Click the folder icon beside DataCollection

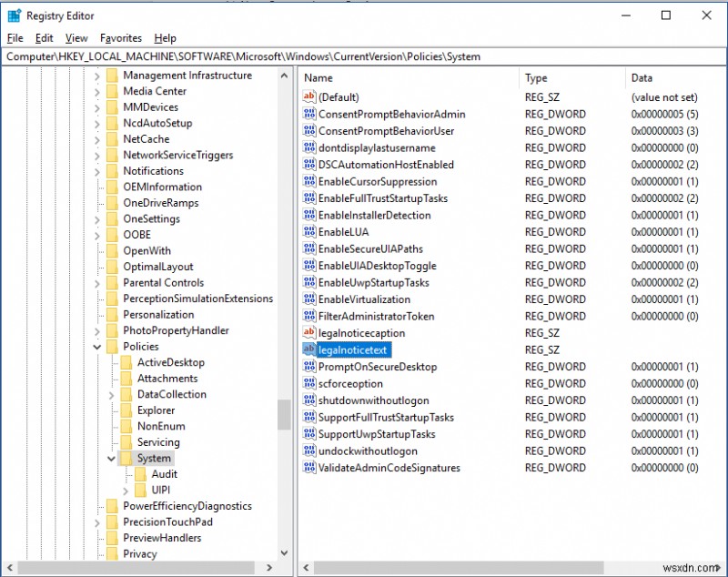(127, 394)
